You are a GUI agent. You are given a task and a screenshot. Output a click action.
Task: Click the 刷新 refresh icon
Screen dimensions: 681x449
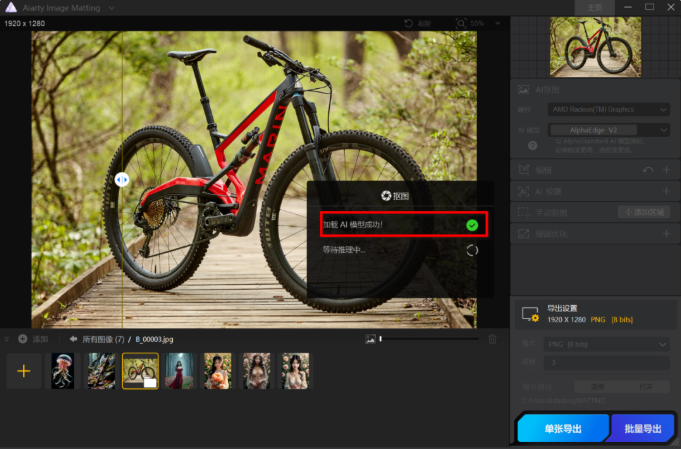[408, 23]
